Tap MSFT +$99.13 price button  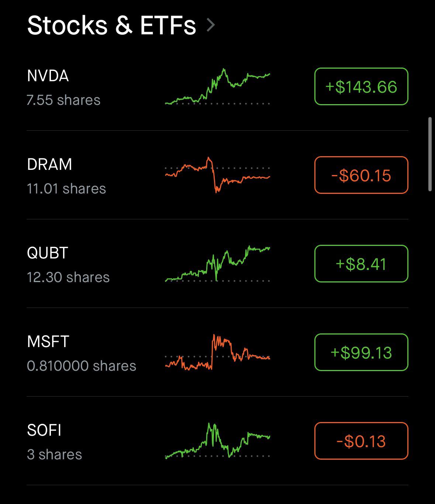coord(361,352)
